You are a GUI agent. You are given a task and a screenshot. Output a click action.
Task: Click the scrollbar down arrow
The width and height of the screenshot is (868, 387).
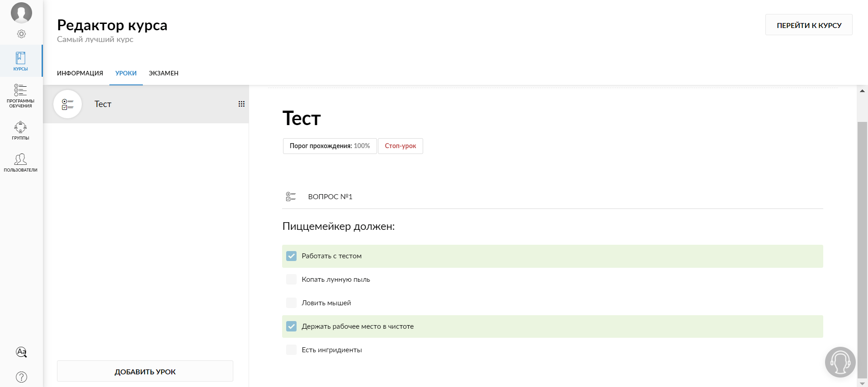862,383
